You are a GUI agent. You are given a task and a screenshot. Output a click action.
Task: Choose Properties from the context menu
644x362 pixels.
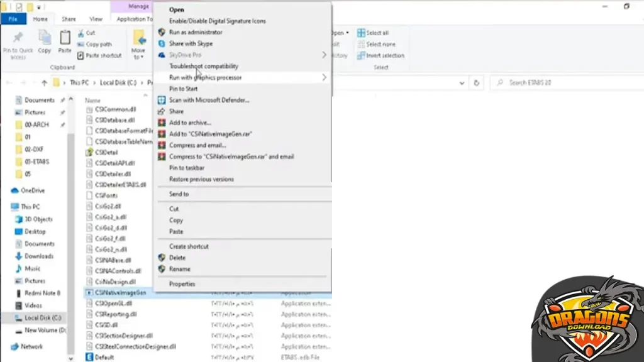click(182, 284)
